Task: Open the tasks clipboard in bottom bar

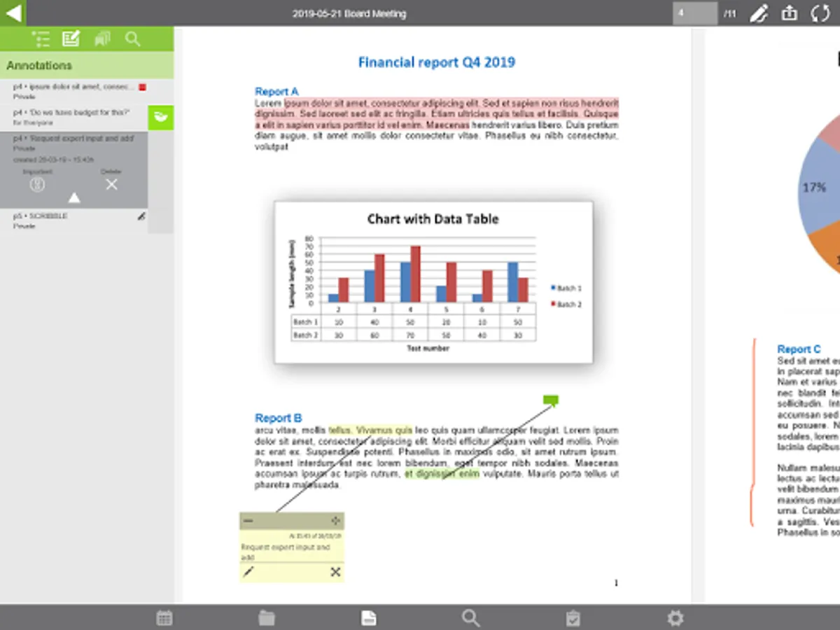Action: click(573, 618)
